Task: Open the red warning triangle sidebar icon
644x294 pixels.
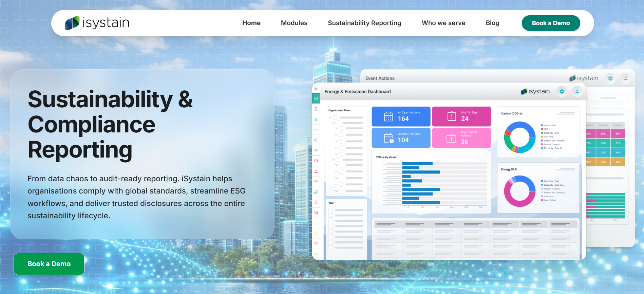Action: (x=316, y=171)
